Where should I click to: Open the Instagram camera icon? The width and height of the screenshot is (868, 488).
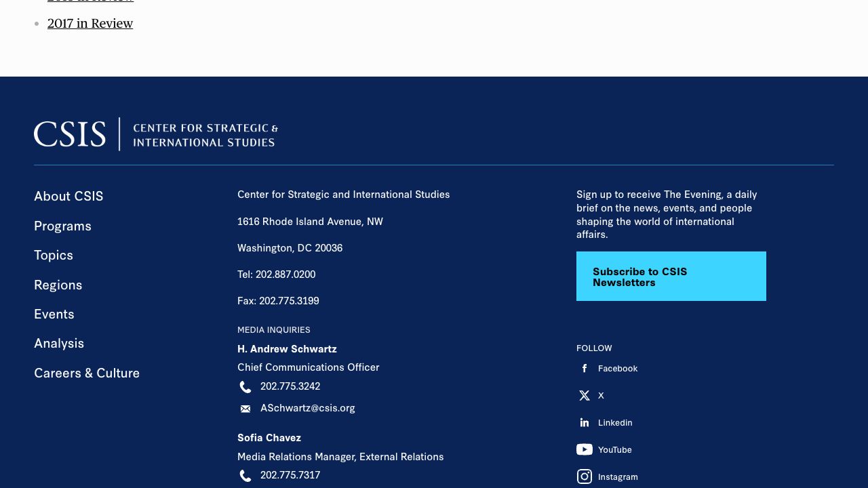(585, 476)
